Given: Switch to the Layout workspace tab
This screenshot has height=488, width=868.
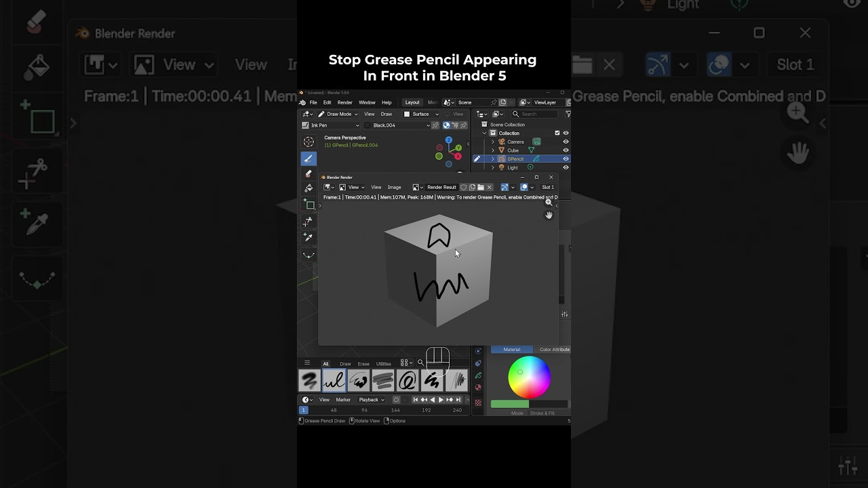Looking at the screenshot, I should [412, 102].
